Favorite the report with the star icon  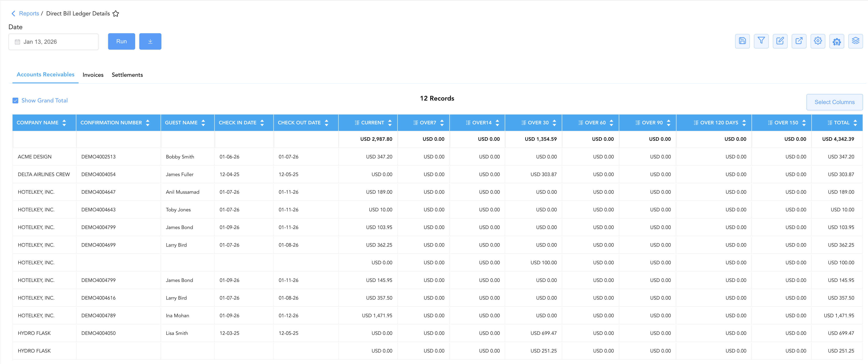coord(116,14)
